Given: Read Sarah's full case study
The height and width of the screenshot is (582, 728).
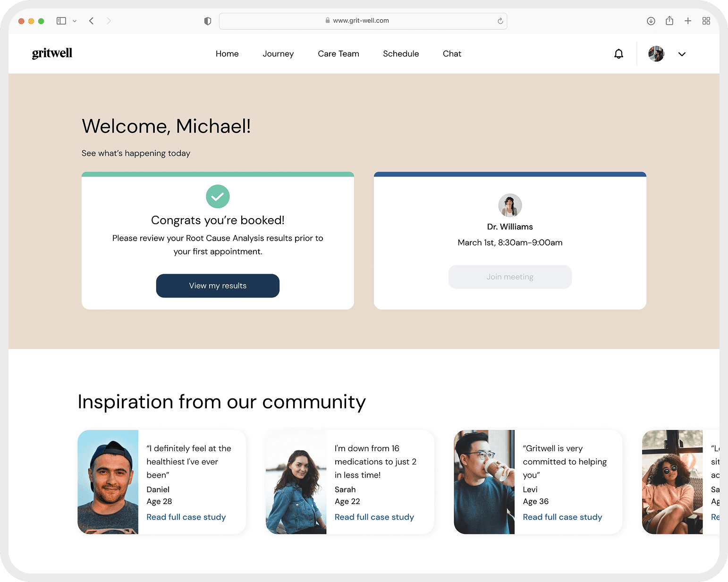Looking at the screenshot, I should tap(374, 517).
